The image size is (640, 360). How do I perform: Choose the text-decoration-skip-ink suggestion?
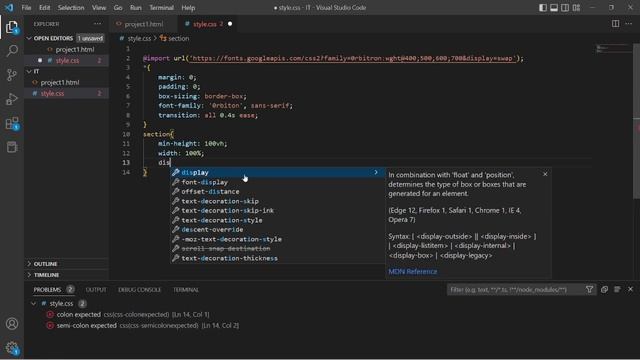coord(277,211)
